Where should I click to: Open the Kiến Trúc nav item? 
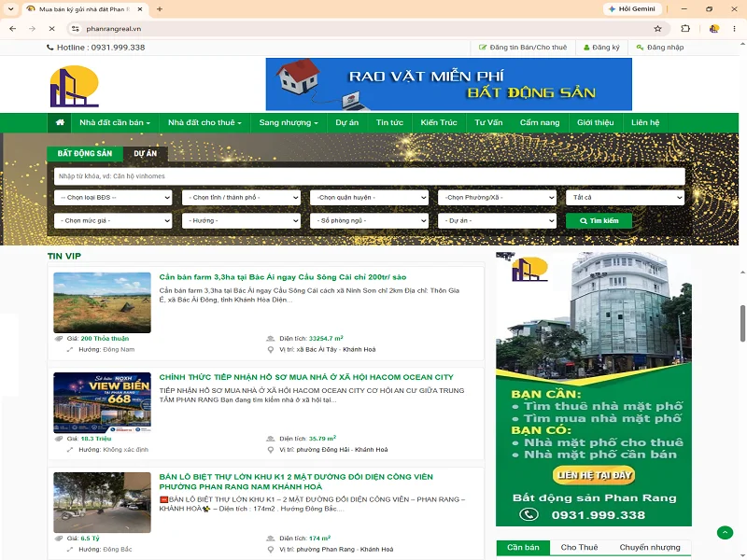click(439, 123)
